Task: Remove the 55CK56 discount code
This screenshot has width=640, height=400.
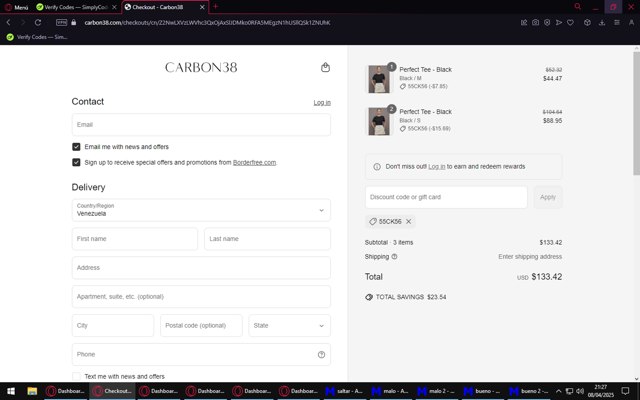Action: pos(408,221)
